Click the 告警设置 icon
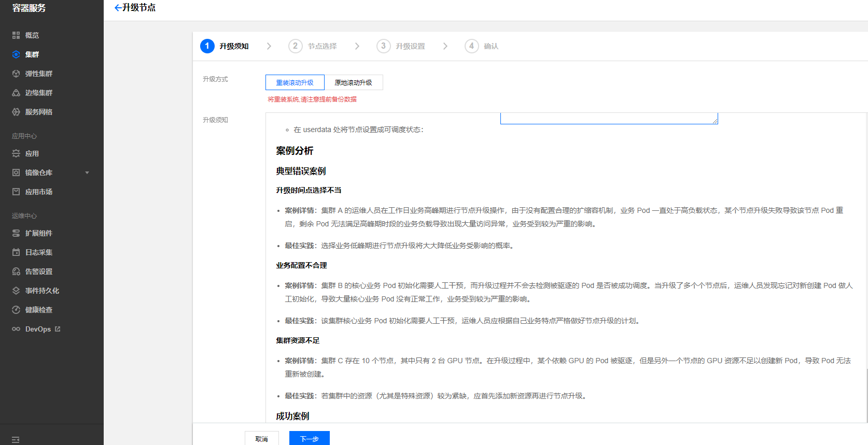Viewport: 868px width, 445px height. click(16, 271)
